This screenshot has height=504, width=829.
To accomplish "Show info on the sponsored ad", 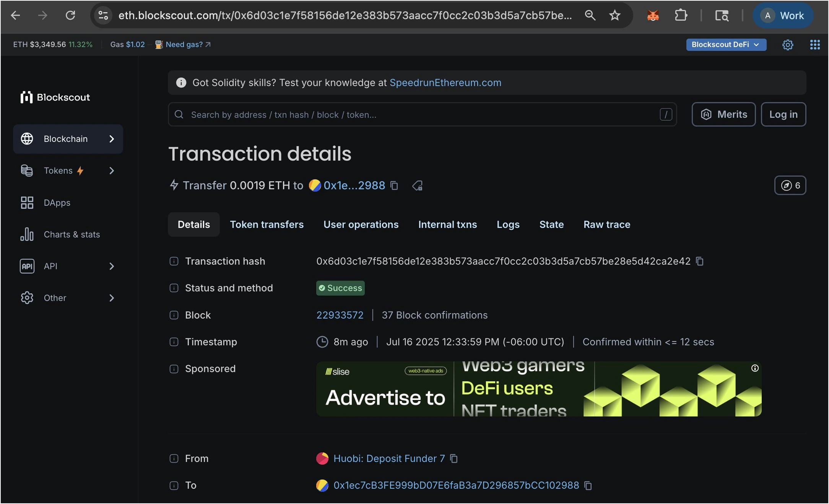I will 755,368.
